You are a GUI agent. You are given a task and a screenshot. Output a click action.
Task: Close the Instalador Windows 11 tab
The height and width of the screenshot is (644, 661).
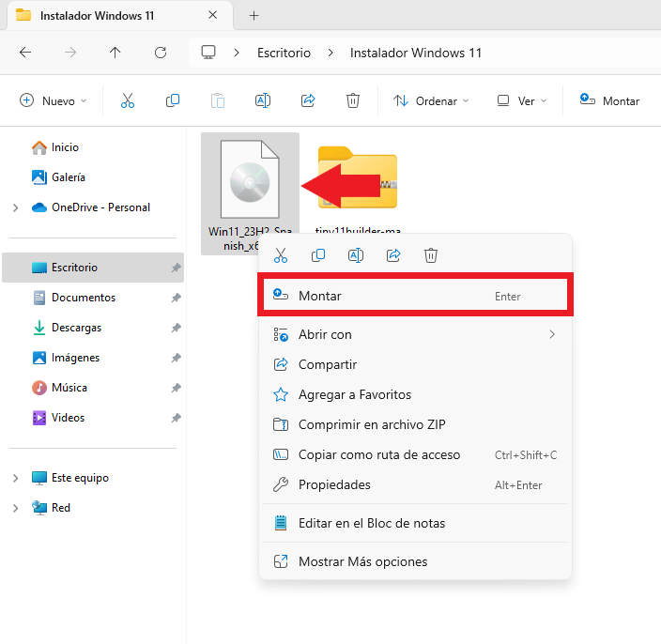[x=213, y=15]
